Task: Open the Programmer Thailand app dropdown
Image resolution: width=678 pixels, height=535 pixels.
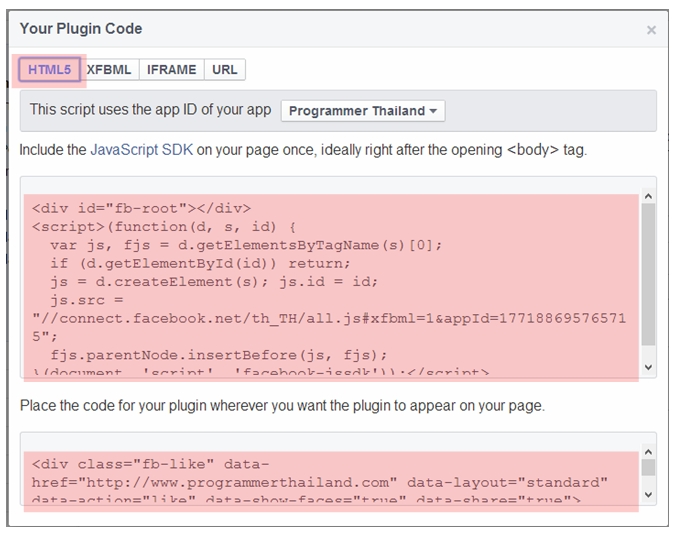Action: coord(363,111)
